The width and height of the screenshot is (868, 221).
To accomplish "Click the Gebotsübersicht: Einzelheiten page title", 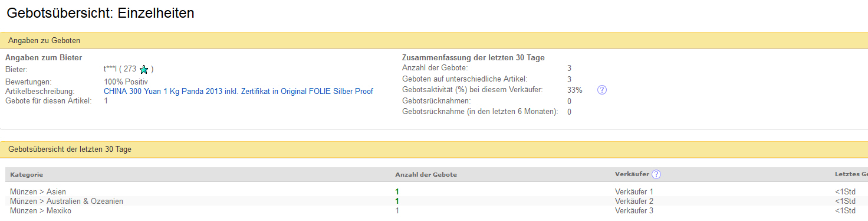I will (100, 12).
